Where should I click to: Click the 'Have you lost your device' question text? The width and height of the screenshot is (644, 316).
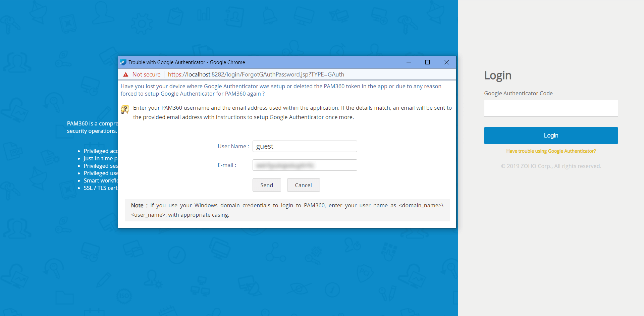[281, 90]
